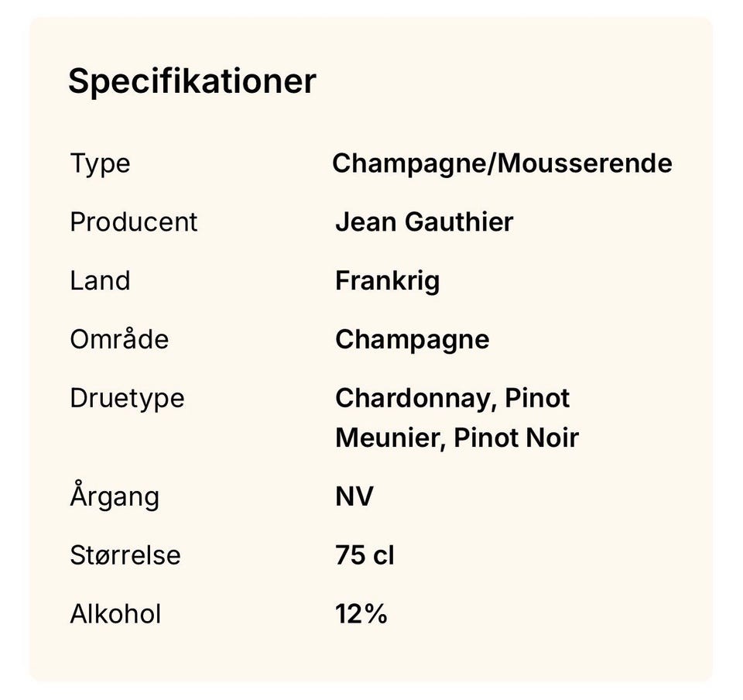Click the NV vintage value
Image resolution: width=743 pixels, height=700 pixels.
tap(354, 496)
